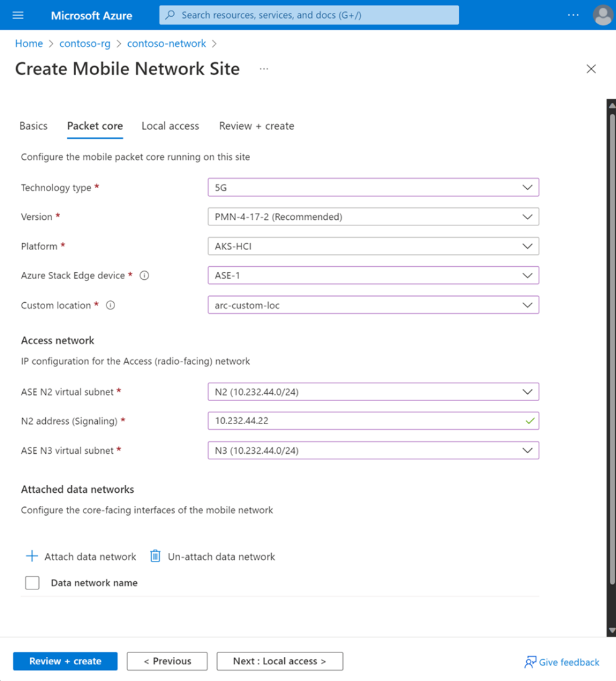Open the Version dropdown

pyautogui.click(x=373, y=217)
